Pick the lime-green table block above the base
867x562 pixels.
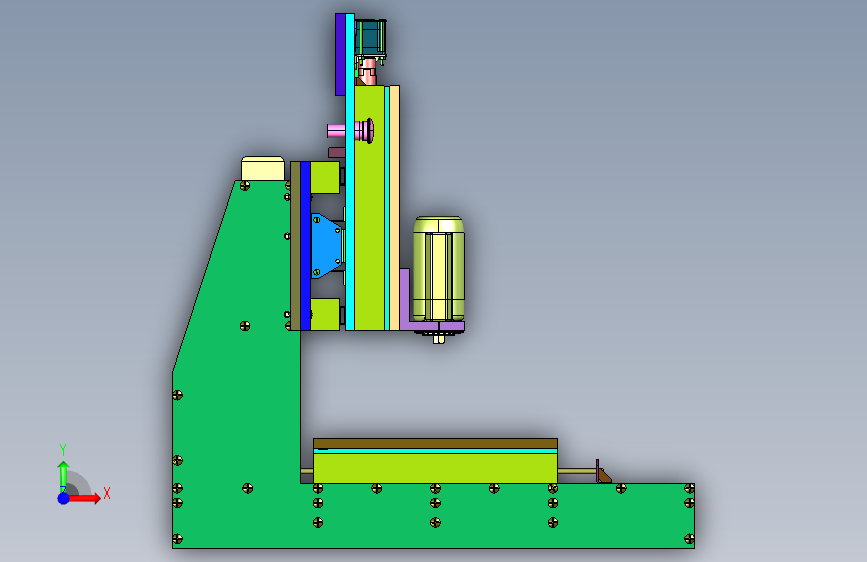coord(435,468)
